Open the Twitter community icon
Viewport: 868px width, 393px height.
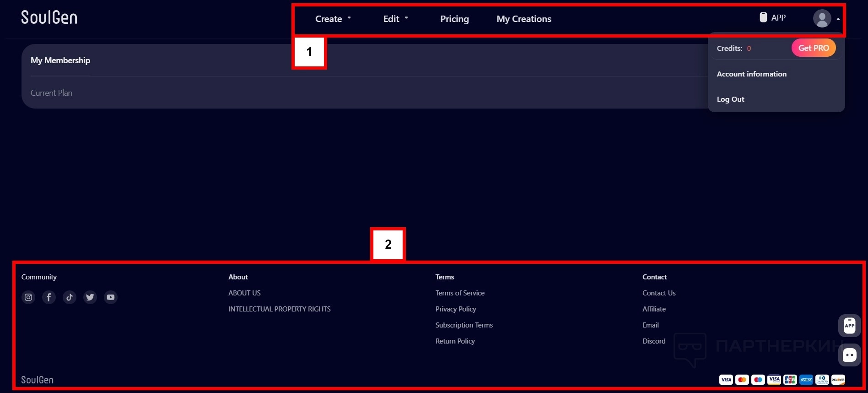(90, 297)
